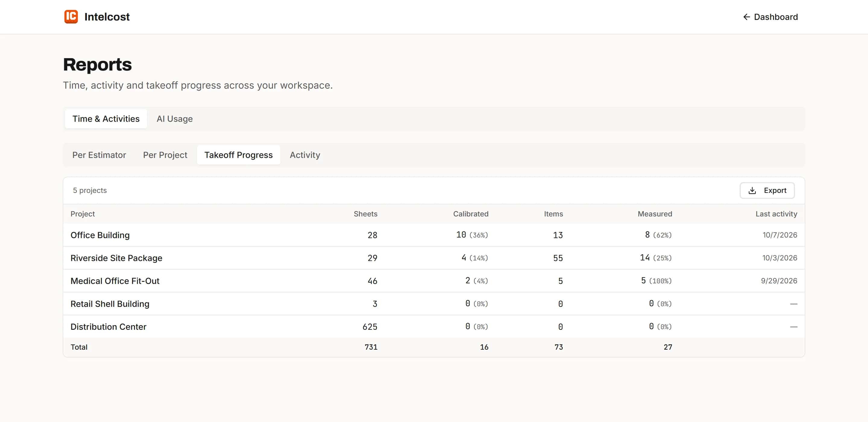Click the 4 (14%) calibrated value
Screen dimensions: 868x422
point(474,258)
